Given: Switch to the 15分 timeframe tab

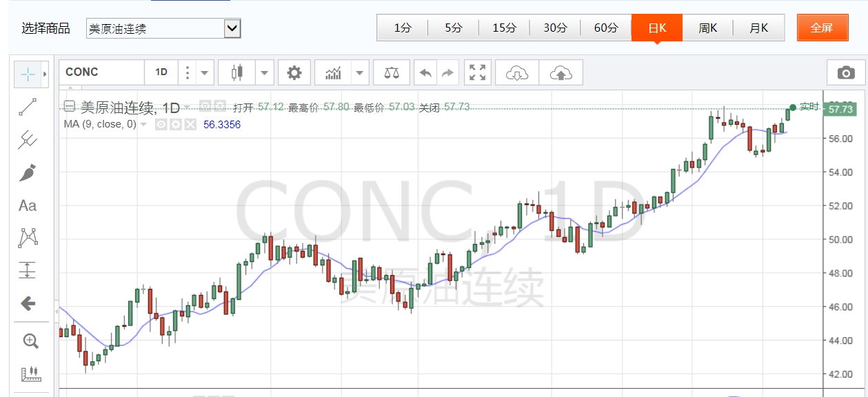Looking at the screenshot, I should click(504, 28).
